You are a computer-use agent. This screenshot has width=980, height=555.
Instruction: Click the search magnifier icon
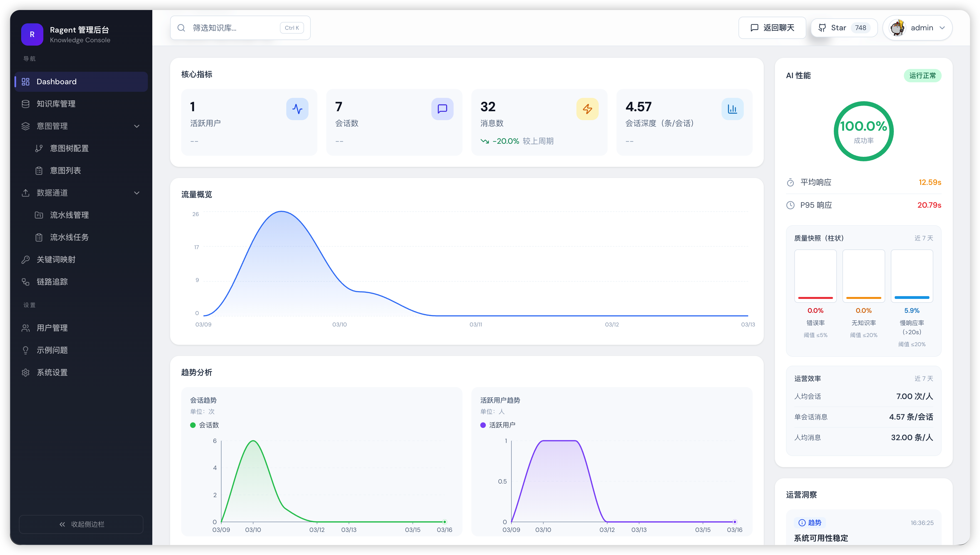tap(181, 28)
